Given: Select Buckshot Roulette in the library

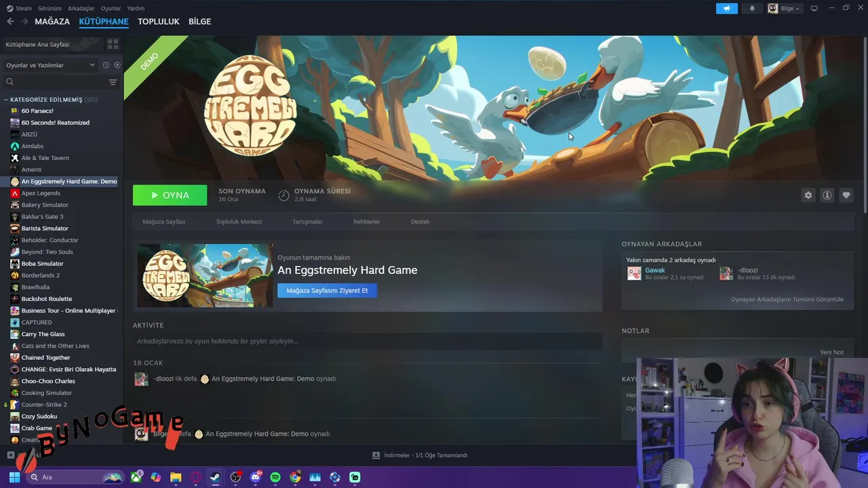Looking at the screenshot, I should coord(46,299).
